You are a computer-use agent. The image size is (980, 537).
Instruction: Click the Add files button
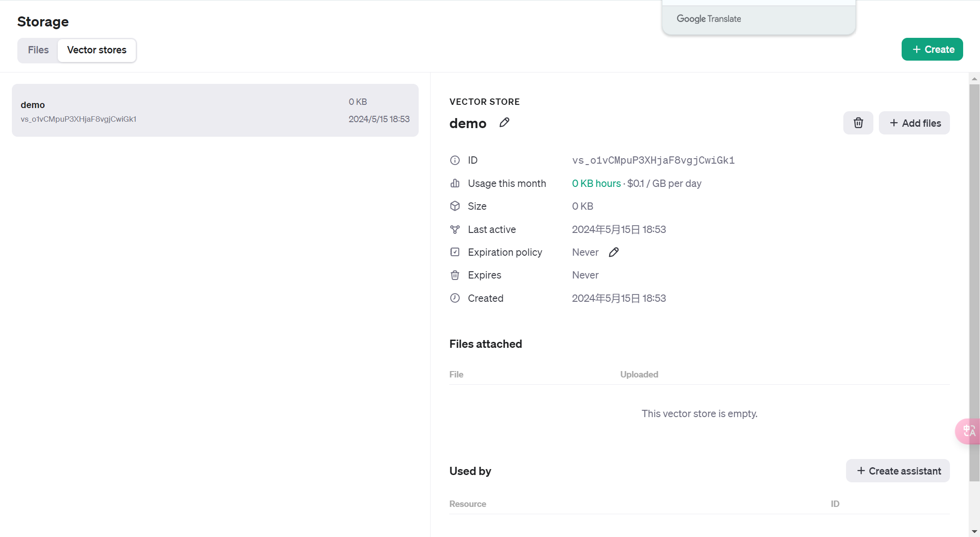914,123
